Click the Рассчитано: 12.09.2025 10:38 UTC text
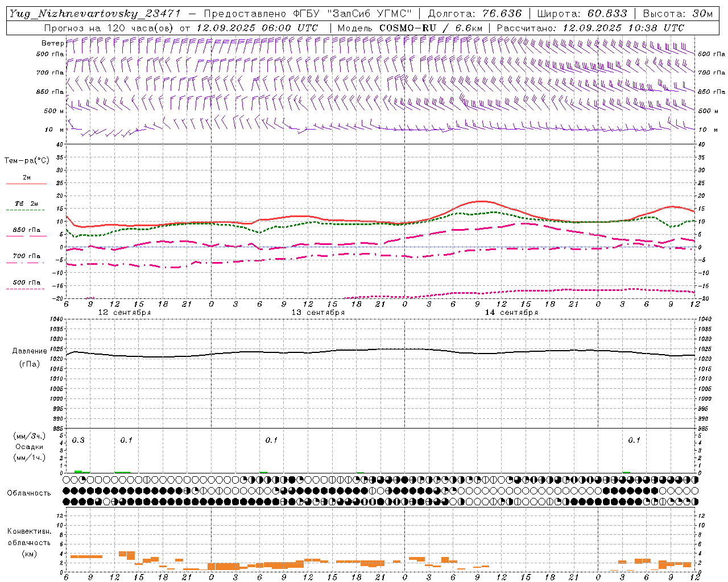Viewport: 728px width, 582px height. click(590, 28)
